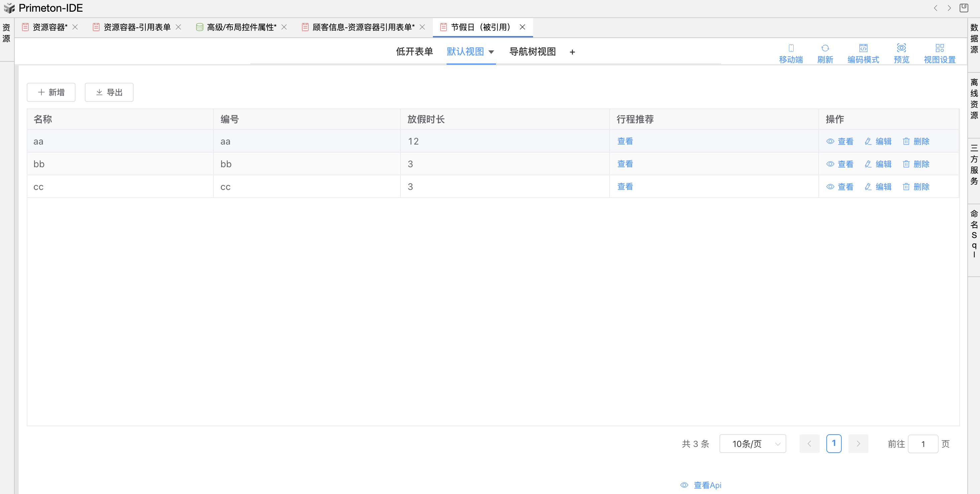Edit row aa via pencil icon

pos(868,142)
